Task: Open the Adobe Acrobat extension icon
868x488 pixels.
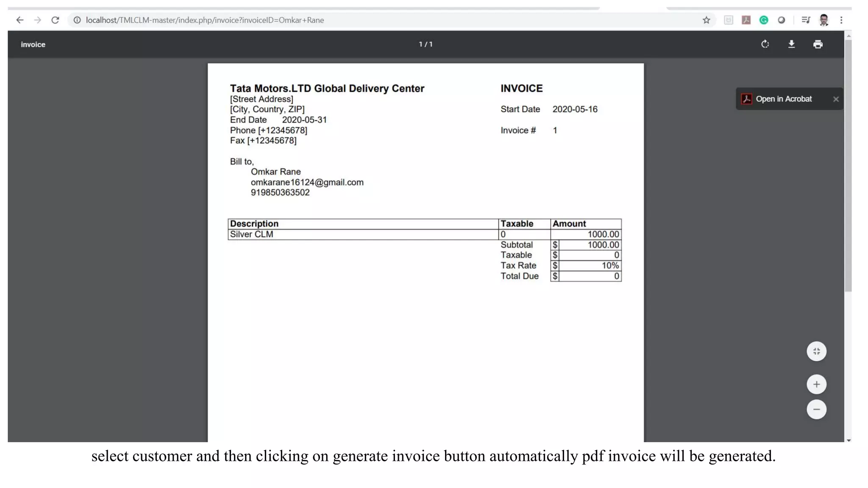Action: 746,20
